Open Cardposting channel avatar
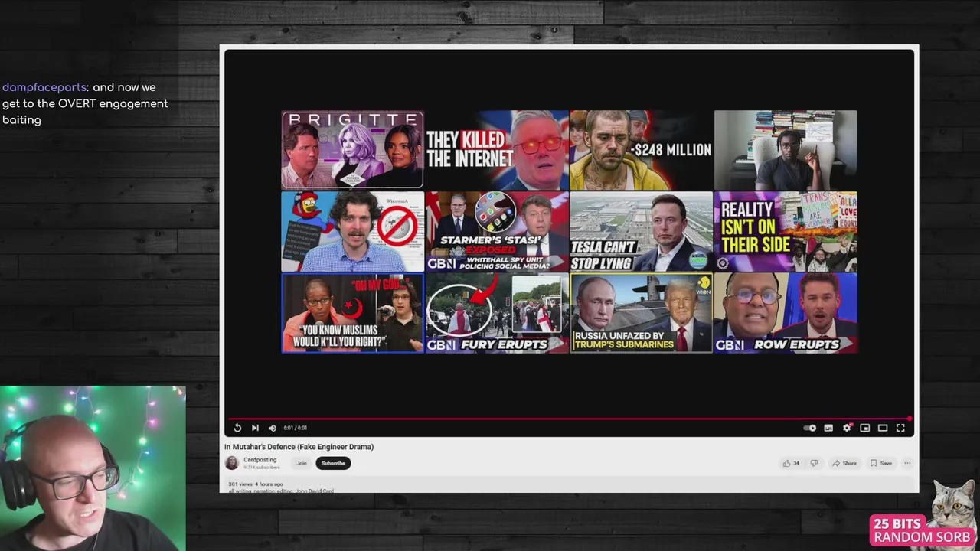The image size is (980, 551). (x=231, y=463)
